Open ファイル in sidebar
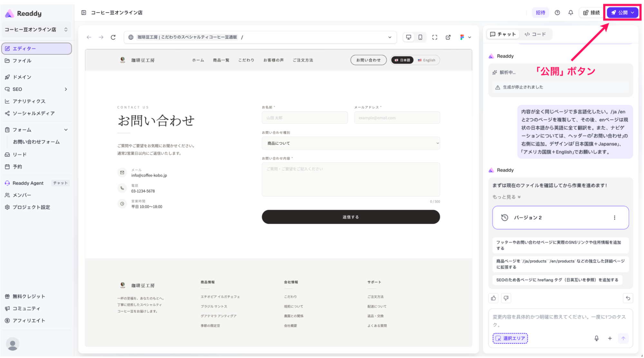This screenshot has height=358, width=644. tap(36, 61)
